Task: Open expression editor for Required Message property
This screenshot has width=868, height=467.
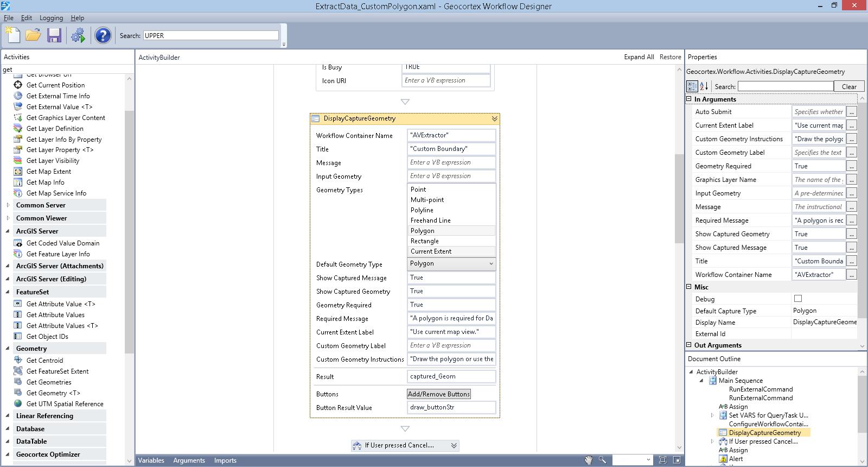Action: tap(852, 220)
